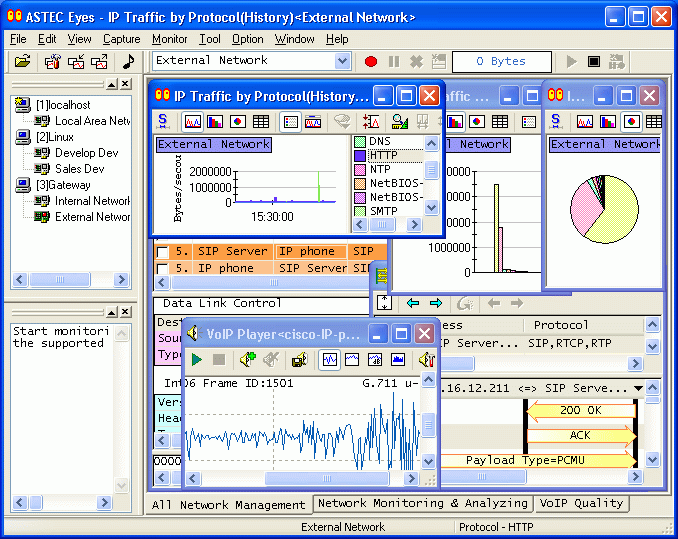
Task: Open the External Network dropdown
Action: (342, 61)
